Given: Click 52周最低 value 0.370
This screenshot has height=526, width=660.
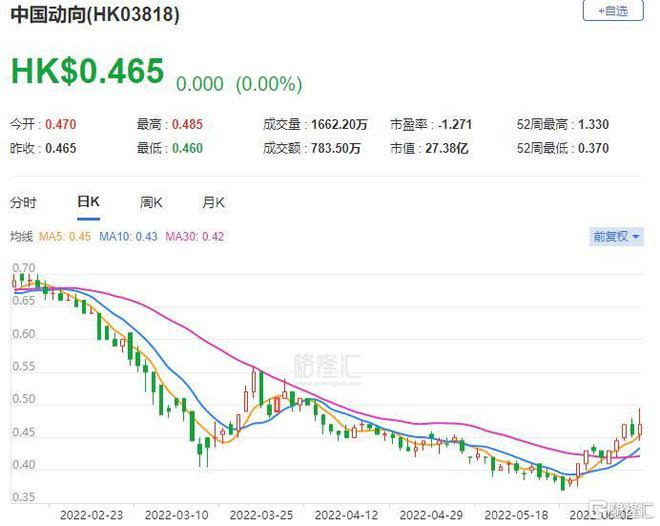Looking at the screenshot, I should pos(593,148).
